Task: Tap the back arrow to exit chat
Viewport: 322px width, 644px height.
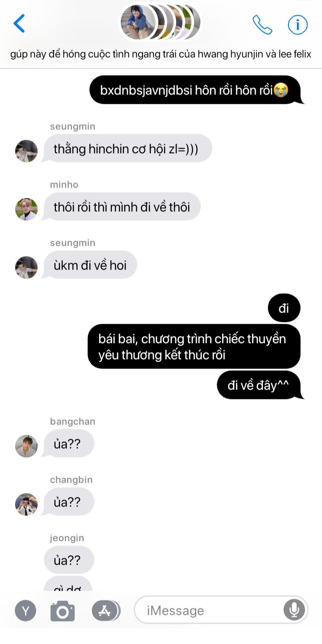Action: pyautogui.click(x=19, y=23)
